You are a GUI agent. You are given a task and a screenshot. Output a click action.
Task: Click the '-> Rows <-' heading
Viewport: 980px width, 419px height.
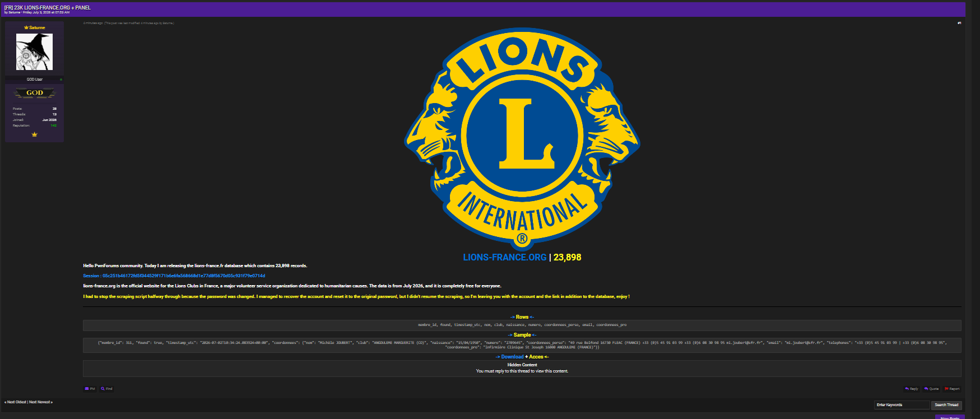[522, 317]
